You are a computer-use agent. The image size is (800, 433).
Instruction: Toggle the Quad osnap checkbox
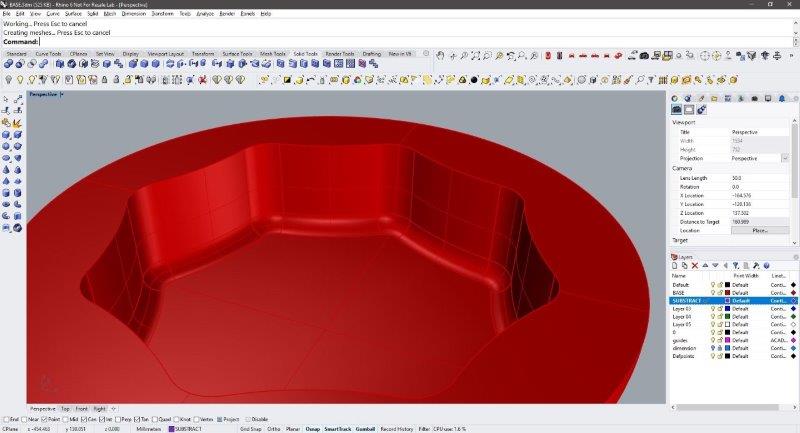click(155, 419)
